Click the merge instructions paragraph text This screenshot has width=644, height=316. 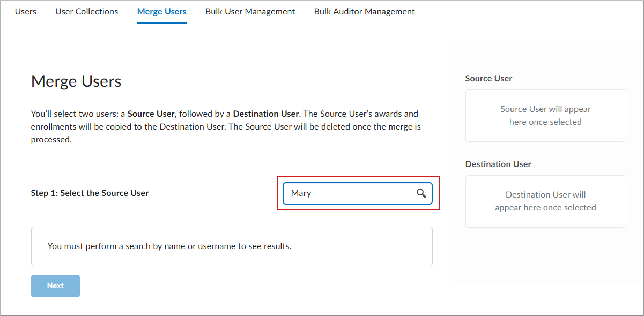point(225,126)
